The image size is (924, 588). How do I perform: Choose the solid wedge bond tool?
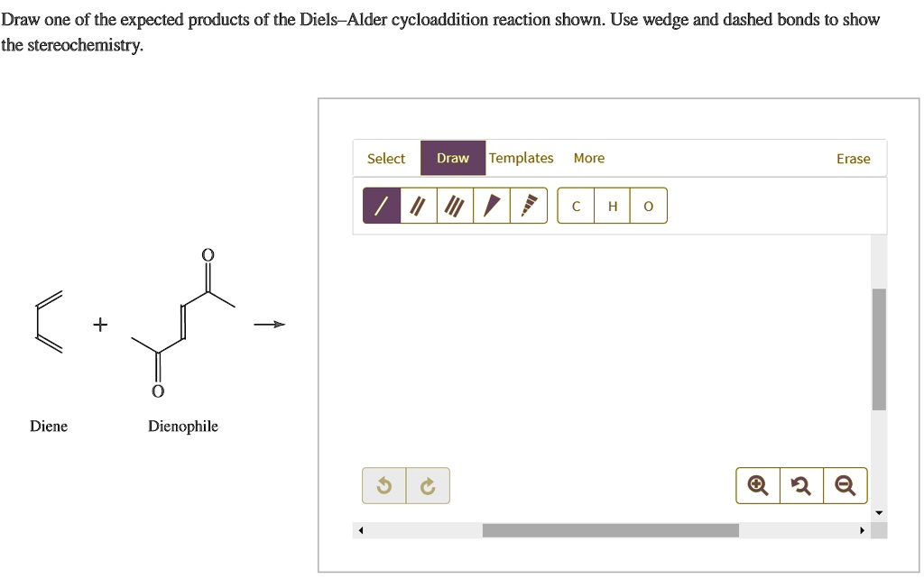point(492,206)
